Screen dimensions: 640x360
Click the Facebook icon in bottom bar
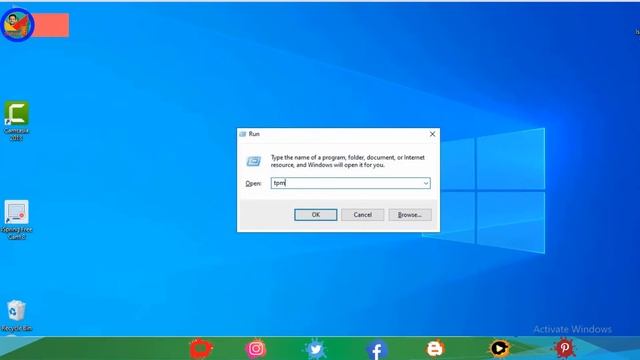coord(376,350)
